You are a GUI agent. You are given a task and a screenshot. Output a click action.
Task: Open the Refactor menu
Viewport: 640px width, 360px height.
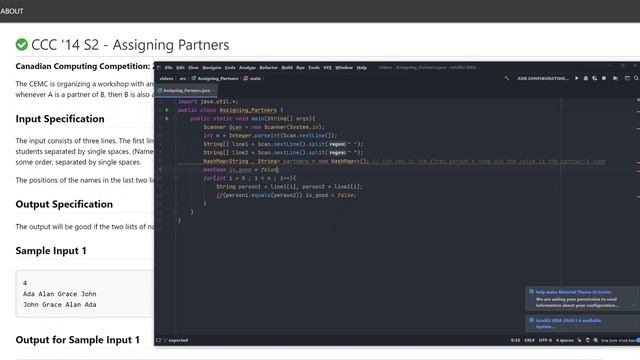coord(269,68)
